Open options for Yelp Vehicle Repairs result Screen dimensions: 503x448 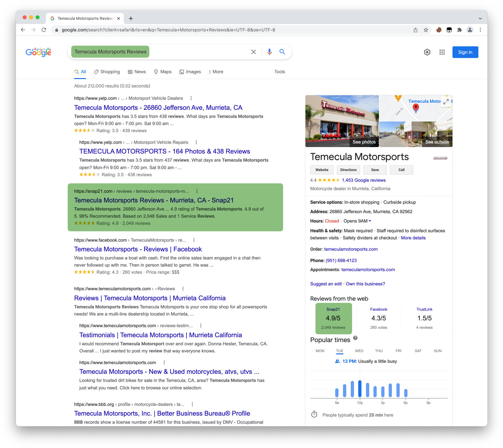pos(196,142)
